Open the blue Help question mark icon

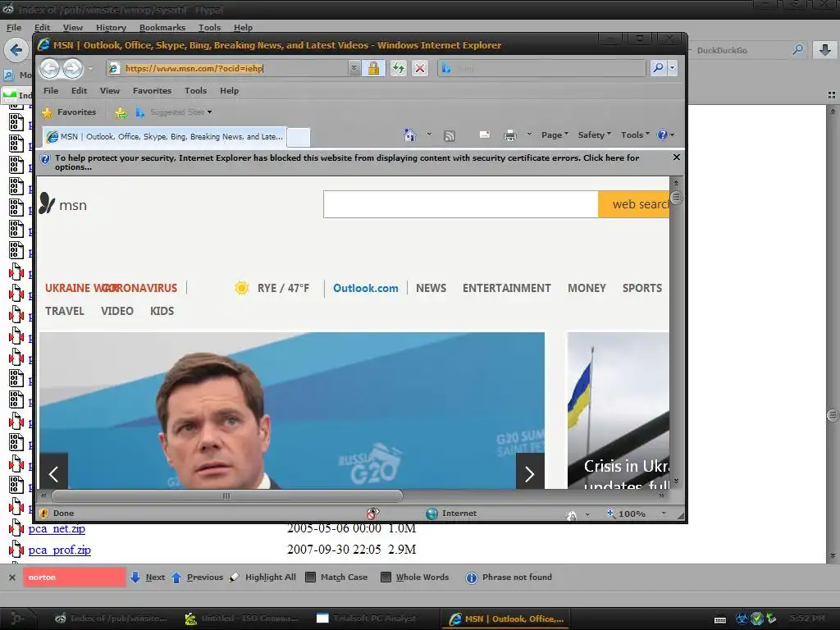pyautogui.click(x=666, y=135)
